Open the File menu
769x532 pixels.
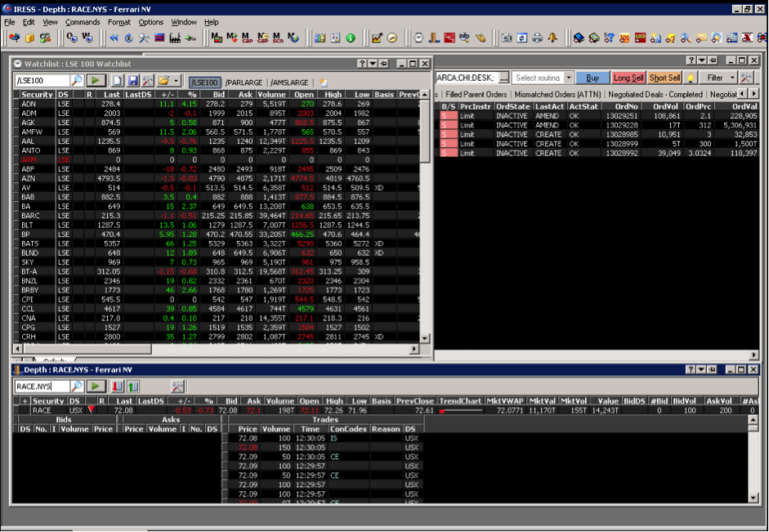(9, 22)
